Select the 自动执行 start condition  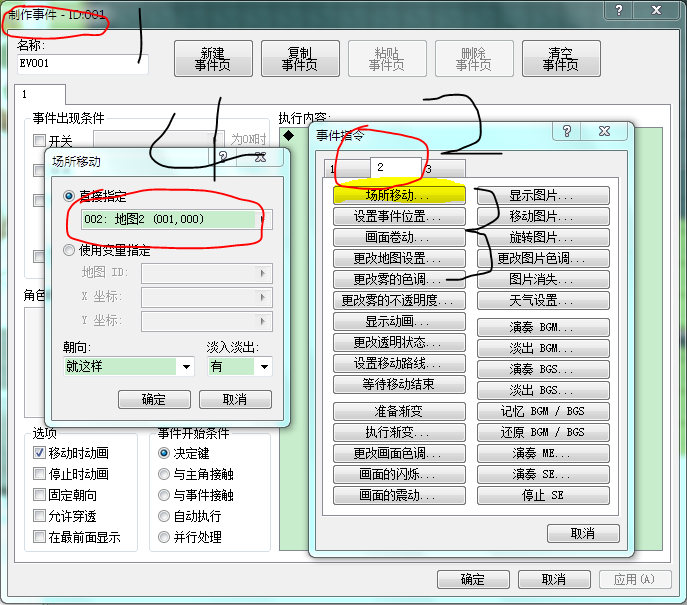[164, 516]
